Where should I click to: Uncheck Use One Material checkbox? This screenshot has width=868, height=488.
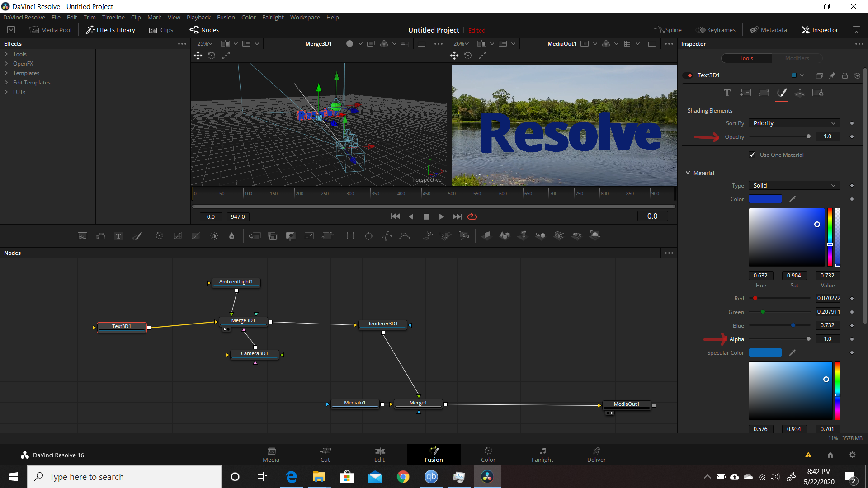[752, 155]
